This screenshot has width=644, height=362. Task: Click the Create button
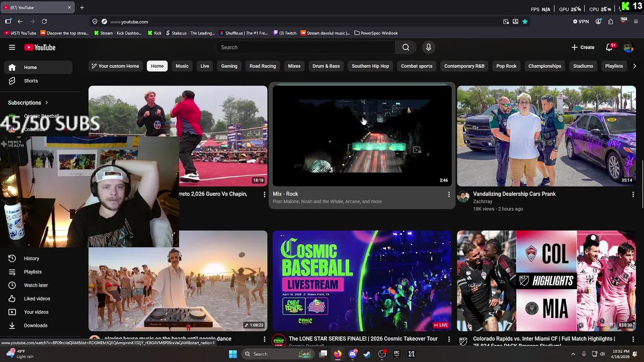pos(583,47)
